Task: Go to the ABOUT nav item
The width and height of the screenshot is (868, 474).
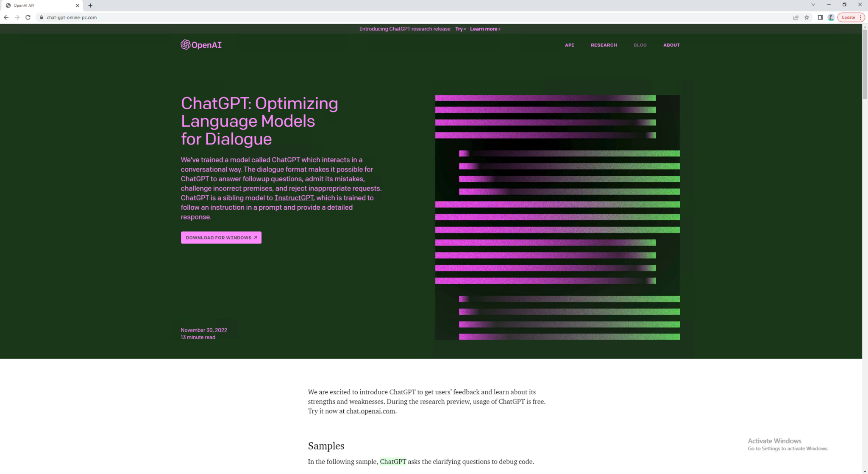Action: pyautogui.click(x=671, y=45)
